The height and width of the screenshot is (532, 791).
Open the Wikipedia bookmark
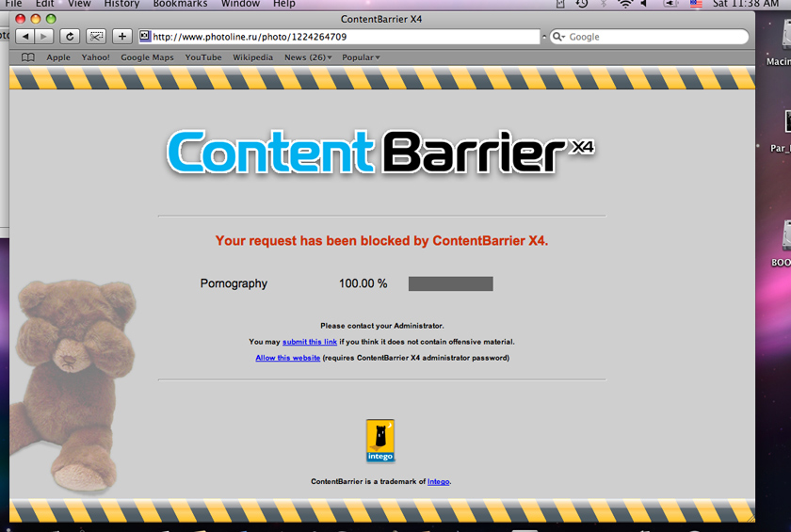pyautogui.click(x=252, y=57)
